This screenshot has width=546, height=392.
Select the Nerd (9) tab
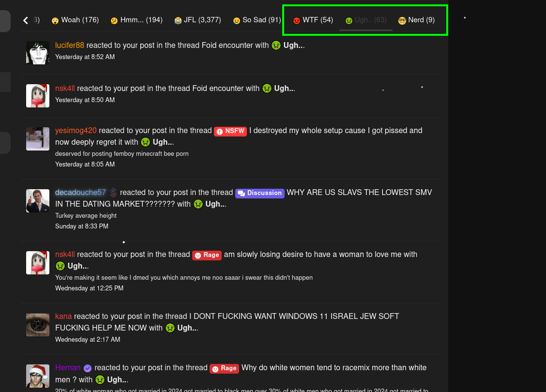point(416,20)
